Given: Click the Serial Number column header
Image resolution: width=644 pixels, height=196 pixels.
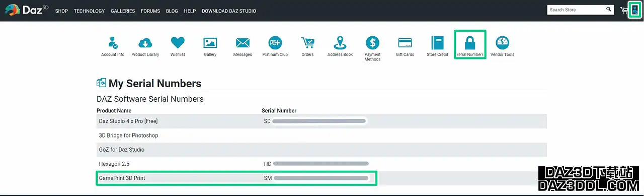Looking at the screenshot, I should tap(279, 110).
